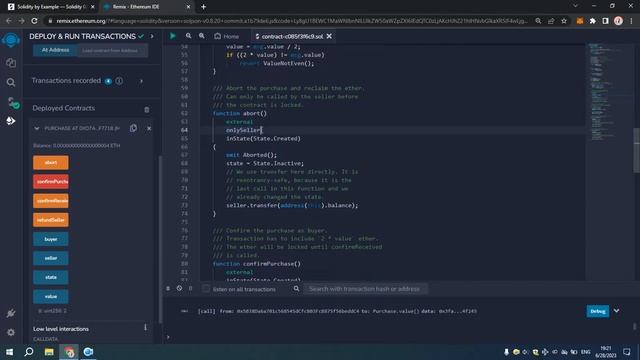Toggle listen on all transactions checkbox
Screen dimensions: 640x360
coord(206,289)
